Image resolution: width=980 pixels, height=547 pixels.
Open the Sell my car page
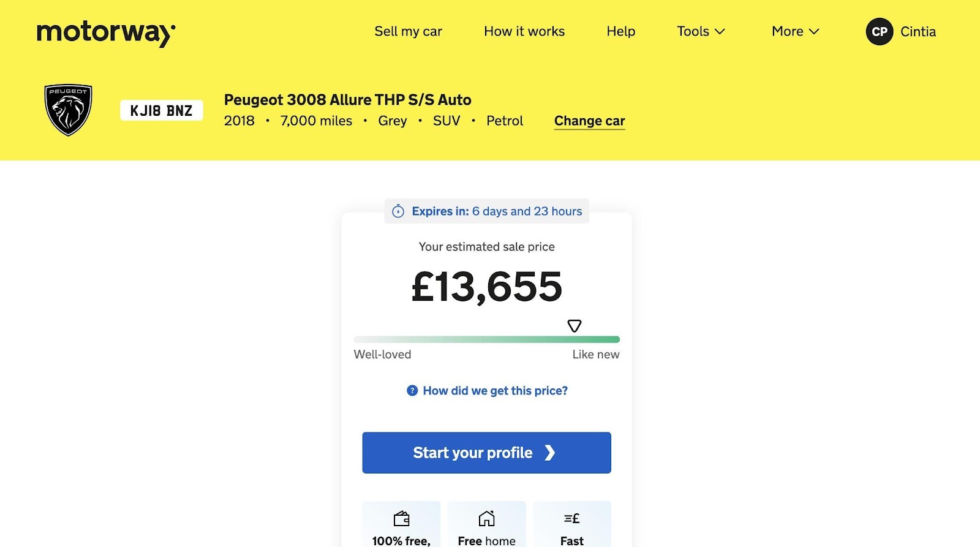pos(408,32)
